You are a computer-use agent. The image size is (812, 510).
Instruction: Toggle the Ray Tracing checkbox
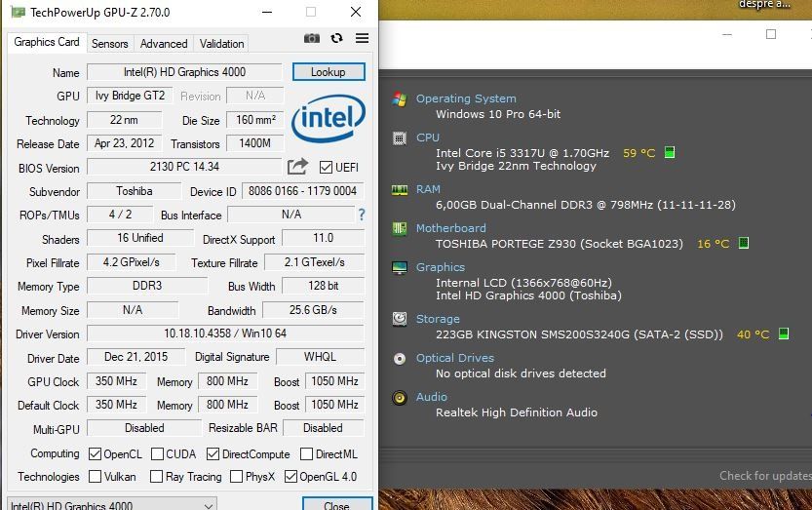click(156, 476)
